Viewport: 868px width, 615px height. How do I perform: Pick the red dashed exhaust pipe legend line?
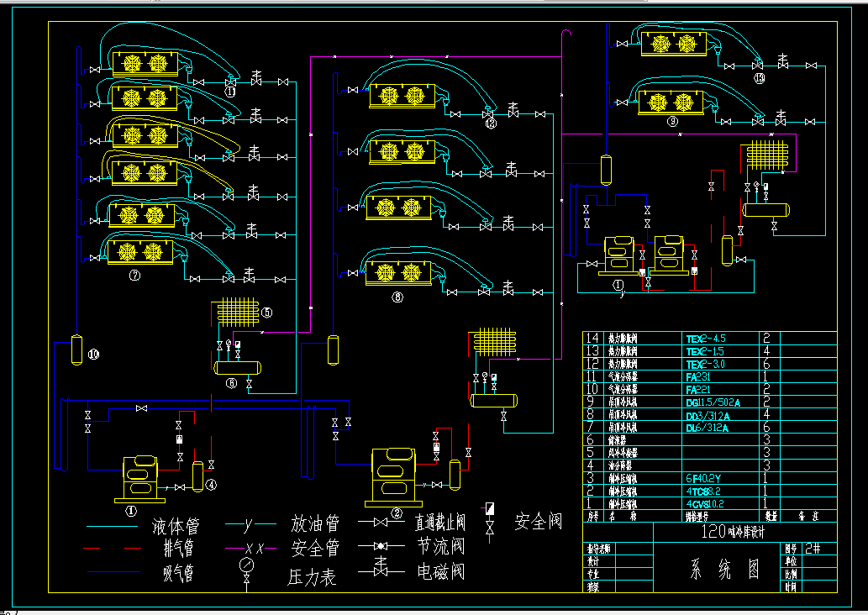pyautogui.click(x=113, y=549)
